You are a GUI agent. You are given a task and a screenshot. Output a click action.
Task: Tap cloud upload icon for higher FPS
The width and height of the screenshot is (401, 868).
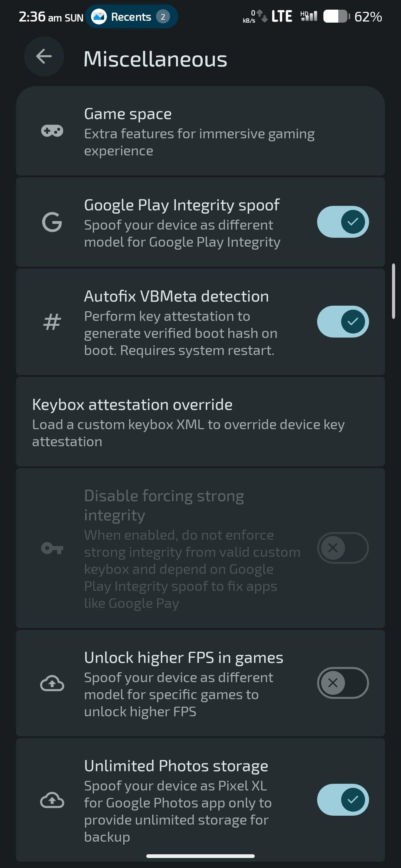tap(52, 683)
